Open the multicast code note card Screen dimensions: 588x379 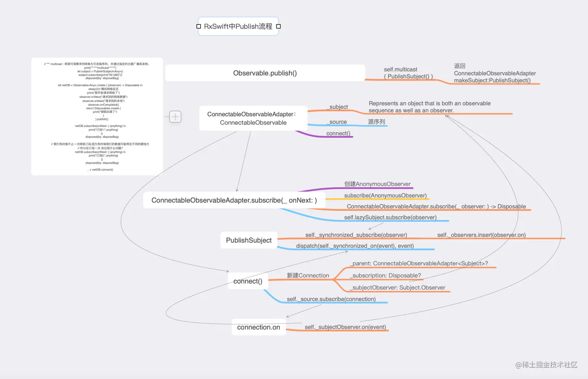click(97, 117)
